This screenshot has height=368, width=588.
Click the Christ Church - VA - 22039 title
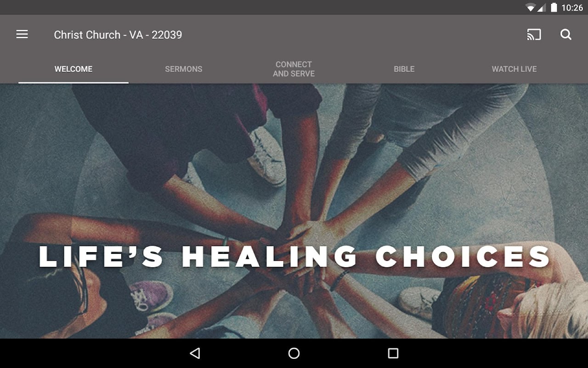tap(118, 35)
